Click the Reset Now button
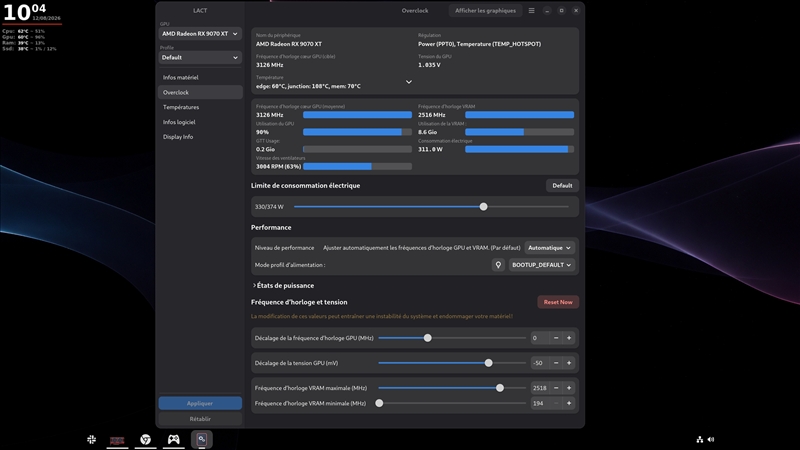Image resolution: width=800 pixels, height=450 pixels. [558, 302]
